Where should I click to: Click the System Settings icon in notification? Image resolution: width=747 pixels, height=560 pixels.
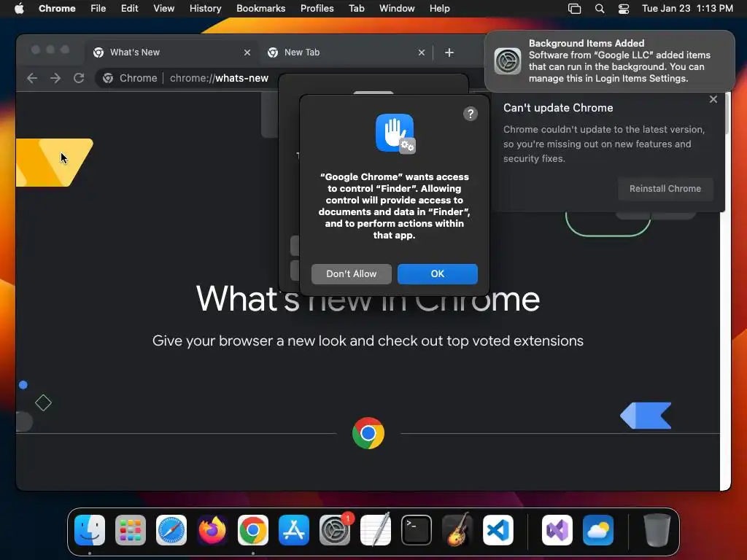tap(508, 61)
